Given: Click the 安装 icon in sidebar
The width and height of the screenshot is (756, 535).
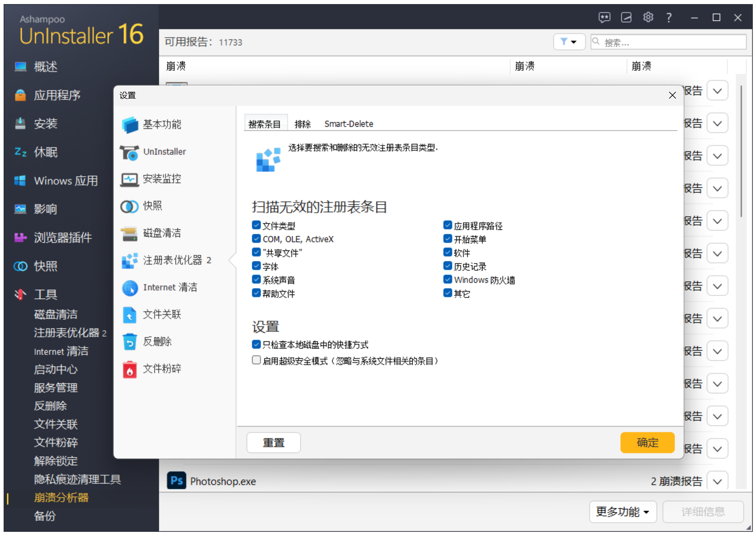Looking at the screenshot, I should click(x=20, y=123).
